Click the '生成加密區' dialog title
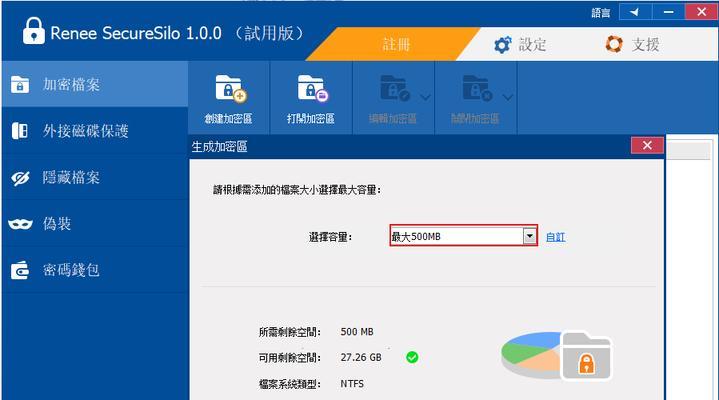The height and width of the screenshot is (400, 719). coord(220,147)
